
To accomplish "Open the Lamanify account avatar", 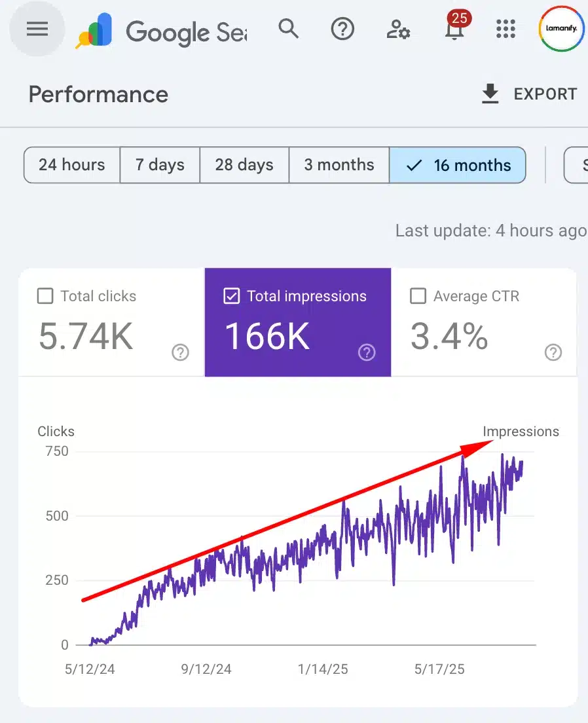I will [x=560, y=29].
